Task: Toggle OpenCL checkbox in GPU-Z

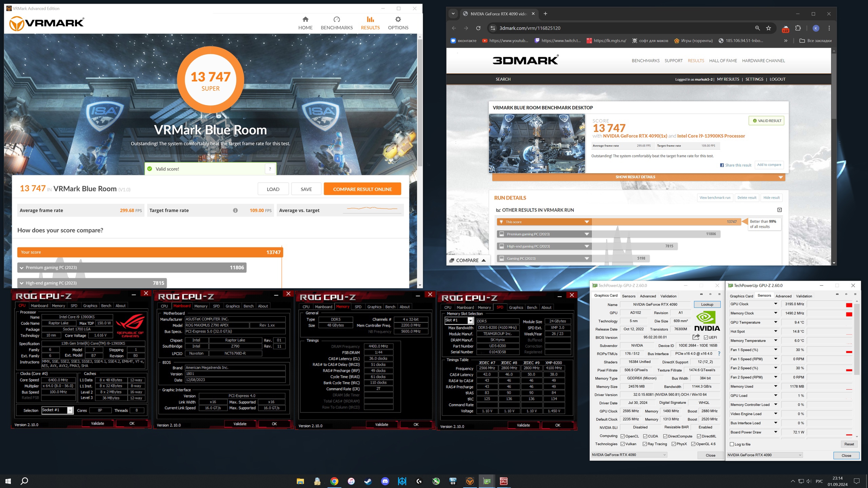Action: coord(623,436)
